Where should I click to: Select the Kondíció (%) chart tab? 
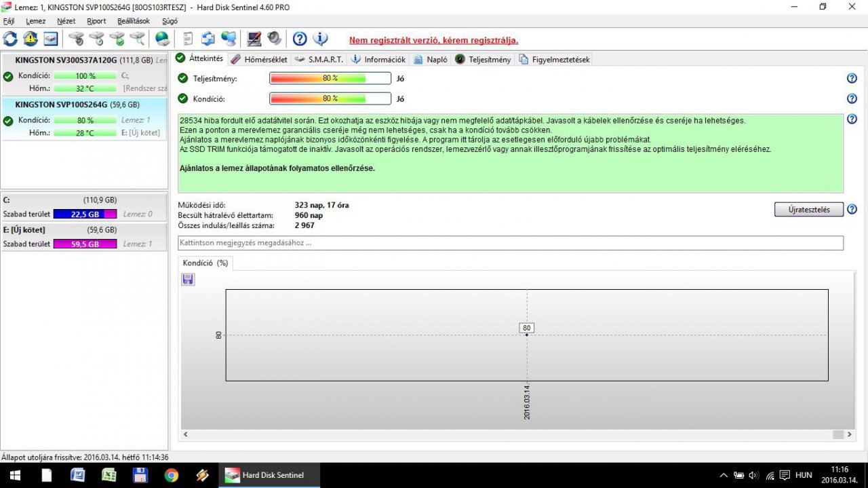coord(205,263)
